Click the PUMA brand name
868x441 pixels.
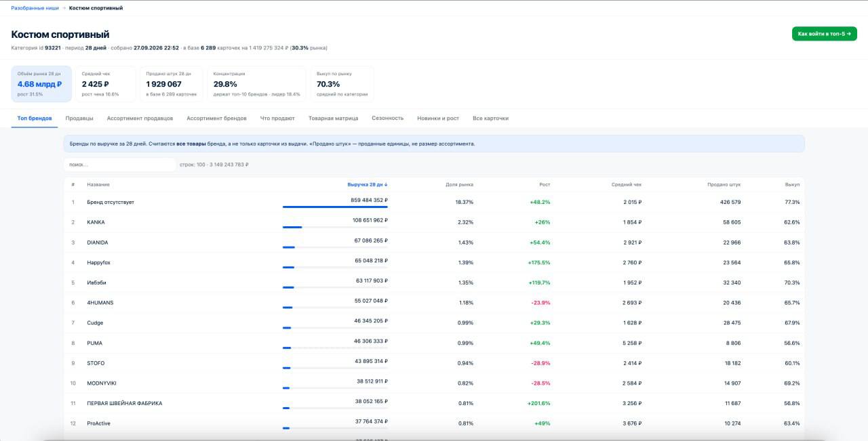94,343
